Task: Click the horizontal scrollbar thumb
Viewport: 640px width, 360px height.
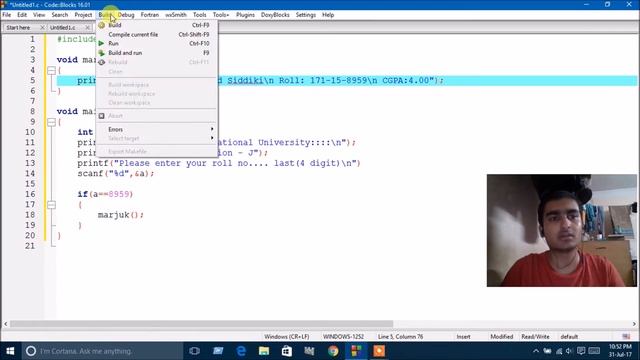Action: [202, 324]
